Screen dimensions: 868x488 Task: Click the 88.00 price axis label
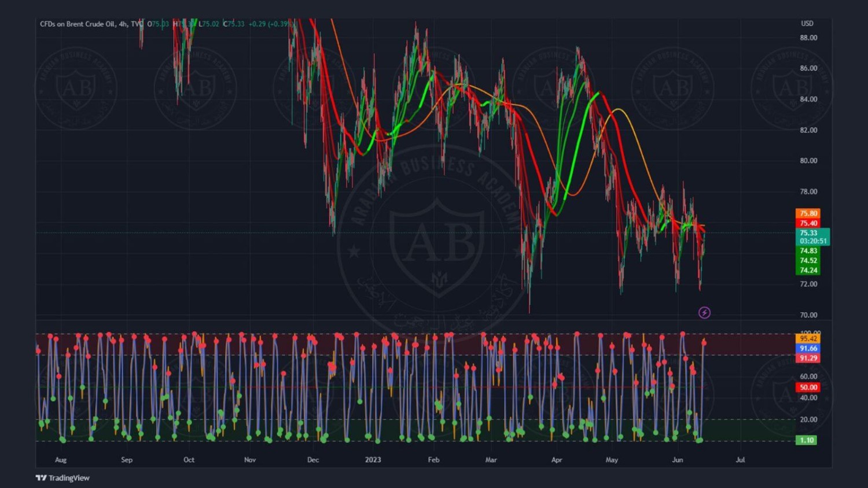(808, 38)
